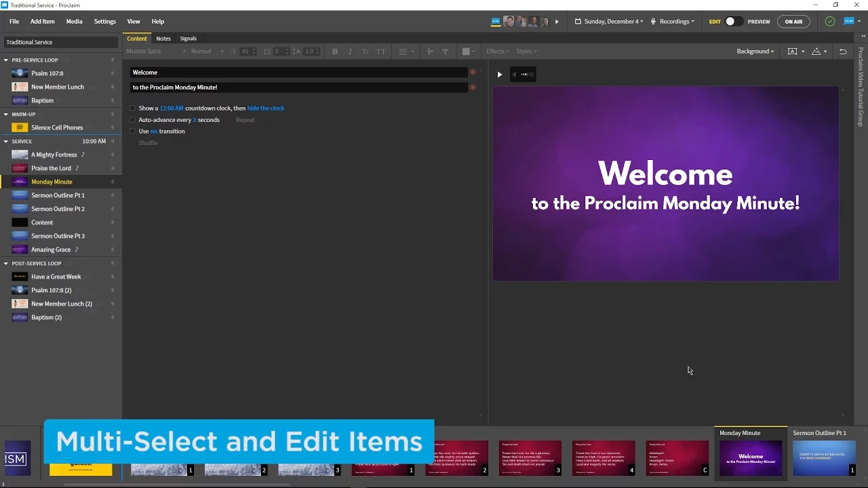Open the Background dropdown
This screenshot has width=868, height=488.
coord(755,52)
